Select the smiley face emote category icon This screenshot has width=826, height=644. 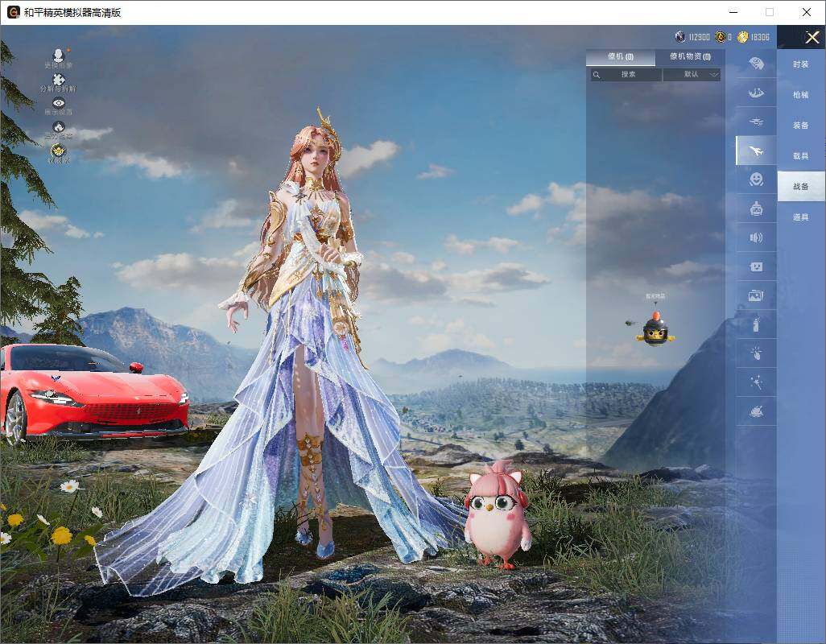coord(757,180)
